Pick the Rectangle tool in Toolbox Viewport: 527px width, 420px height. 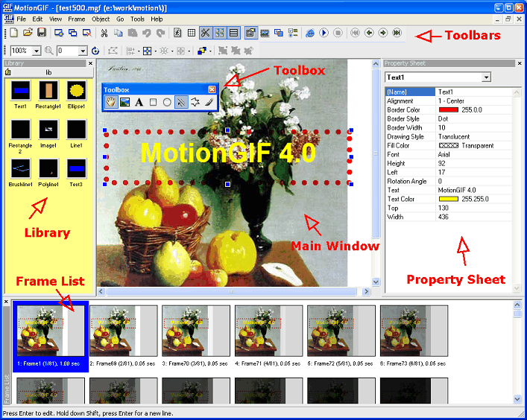click(x=153, y=102)
